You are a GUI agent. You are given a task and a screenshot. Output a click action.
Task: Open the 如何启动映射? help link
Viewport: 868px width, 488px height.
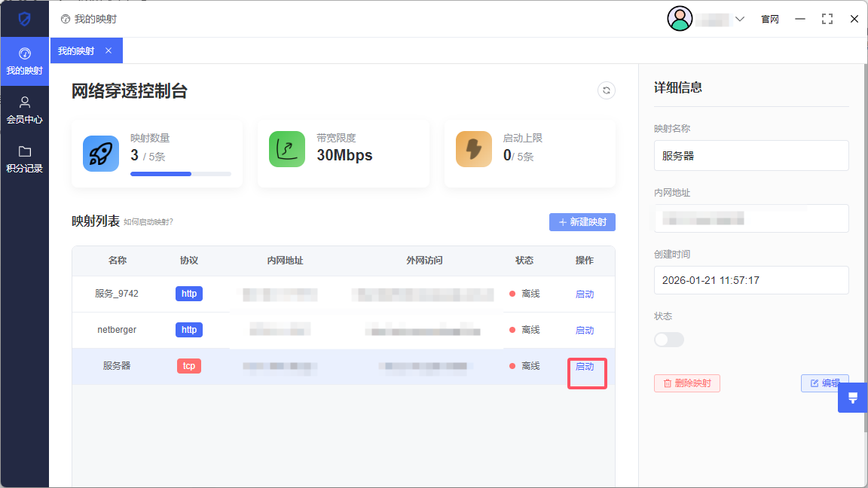click(148, 222)
